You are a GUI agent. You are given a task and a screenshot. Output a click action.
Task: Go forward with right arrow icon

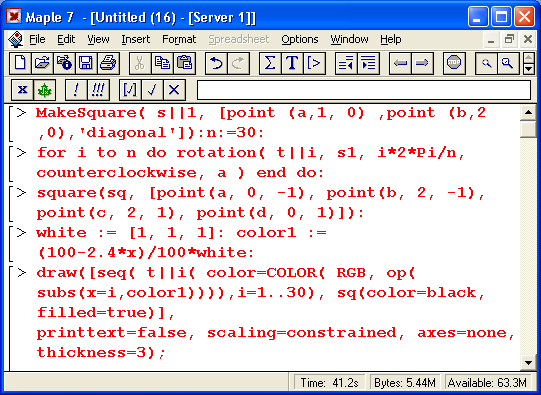pyautogui.click(x=422, y=63)
